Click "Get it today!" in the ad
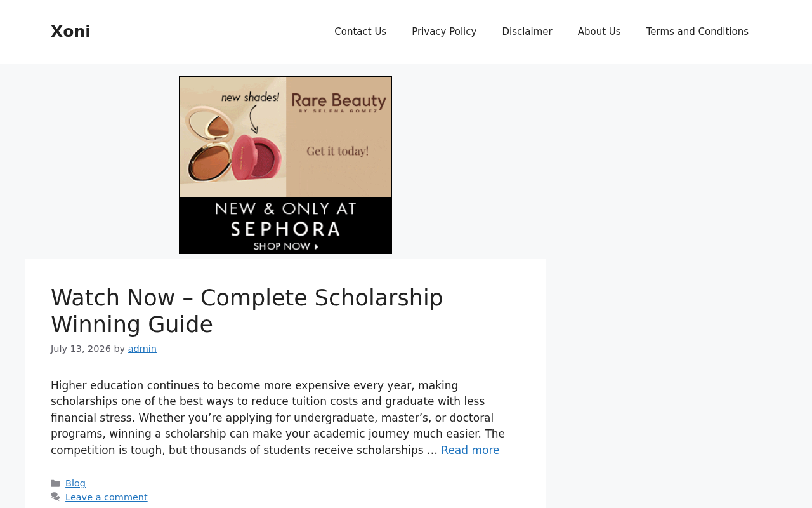 pos(337,151)
